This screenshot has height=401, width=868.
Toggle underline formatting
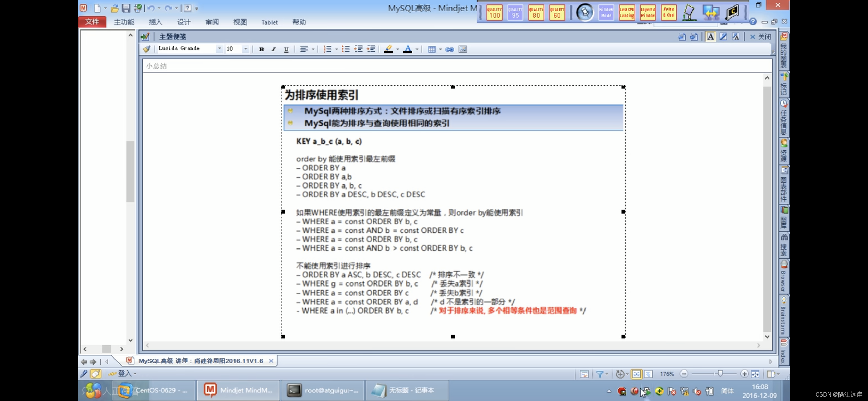286,49
